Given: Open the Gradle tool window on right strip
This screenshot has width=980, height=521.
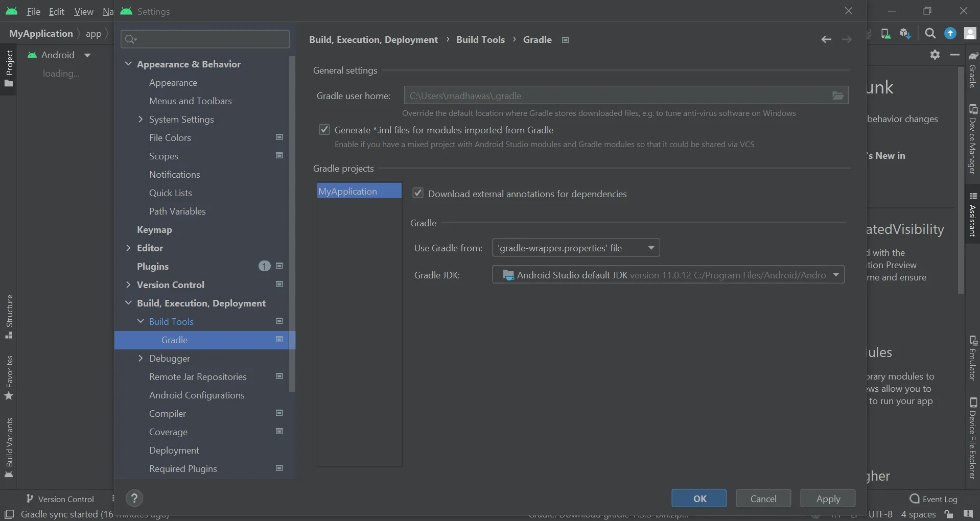Looking at the screenshot, I should (x=973, y=69).
